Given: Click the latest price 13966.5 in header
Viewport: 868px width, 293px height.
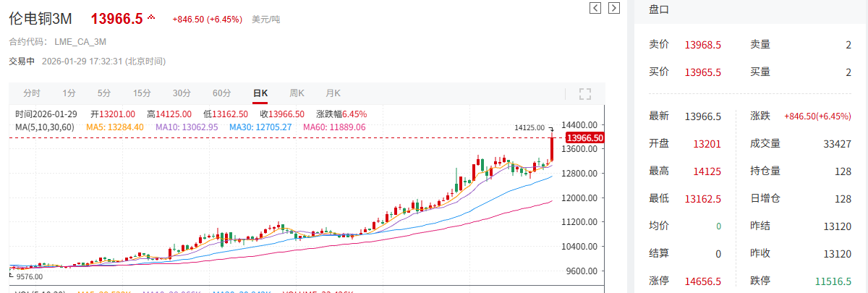Looking at the screenshot, I should pyautogui.click(x=116, y=19).
